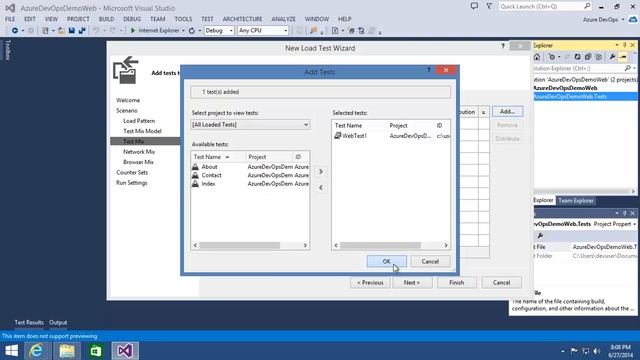Viewport: 640px width, 360px height.
Task: Open the BUILD menu
Action: 106,19
